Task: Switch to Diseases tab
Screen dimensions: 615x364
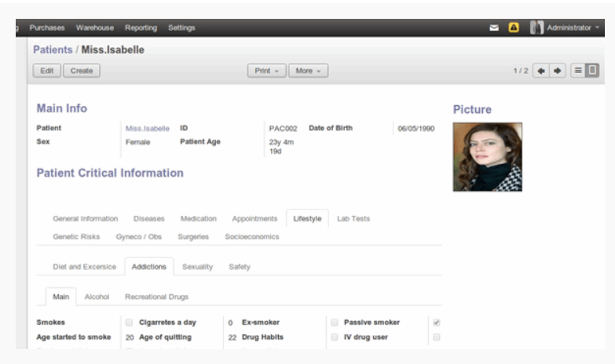Action: [x=149, y=219]
